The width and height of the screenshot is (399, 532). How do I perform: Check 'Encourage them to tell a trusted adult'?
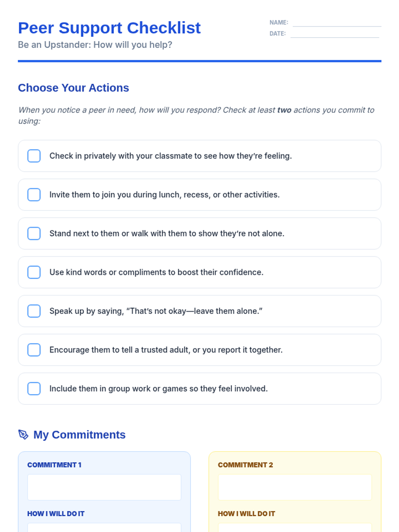pyautogui.click(x=34, y=350)
